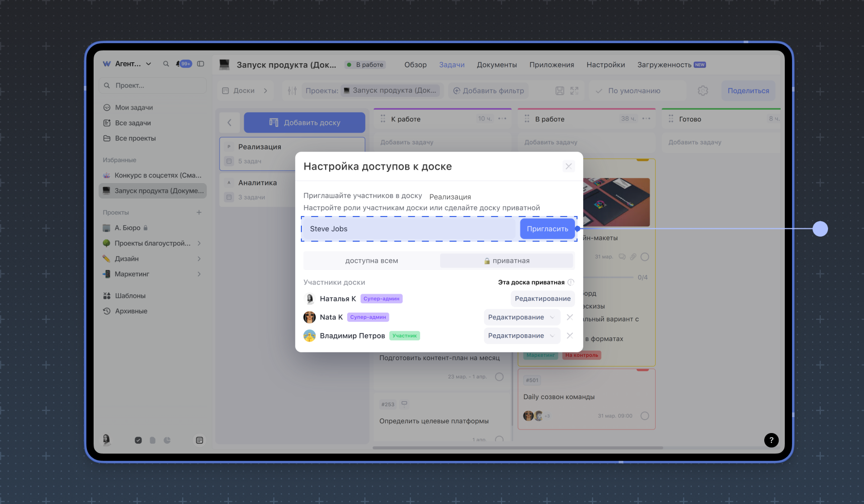Click the fullscreen expand icon in filter bar

coord(574,91)
